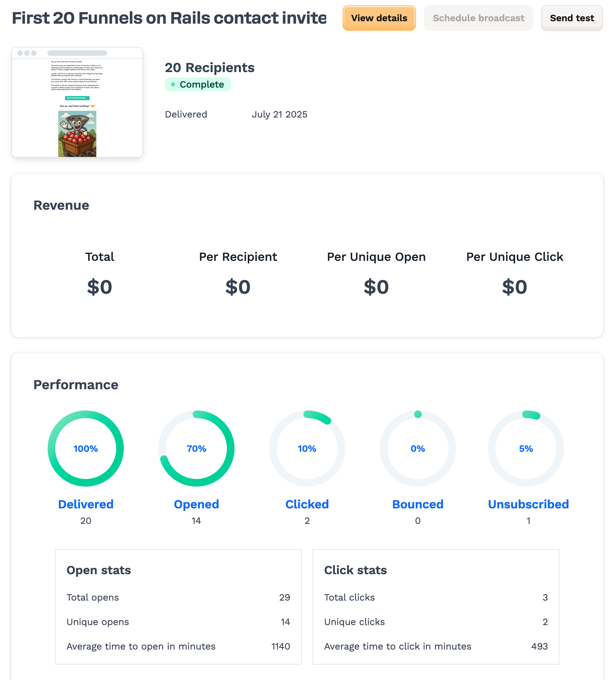Click the 5% unsubscribed progress ring
Image resolution: width=616 pixels, height=680 pixels.
(526, 448)
